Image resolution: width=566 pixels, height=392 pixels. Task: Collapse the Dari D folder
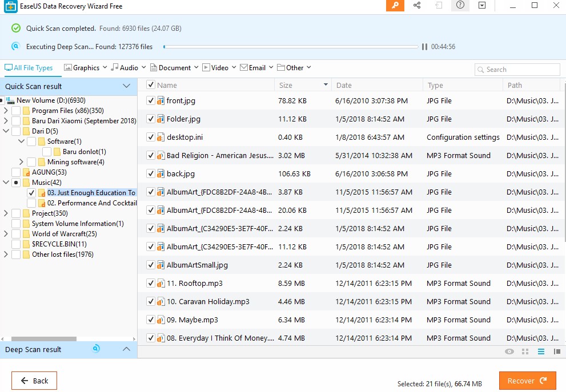click(x=6, y=131)
